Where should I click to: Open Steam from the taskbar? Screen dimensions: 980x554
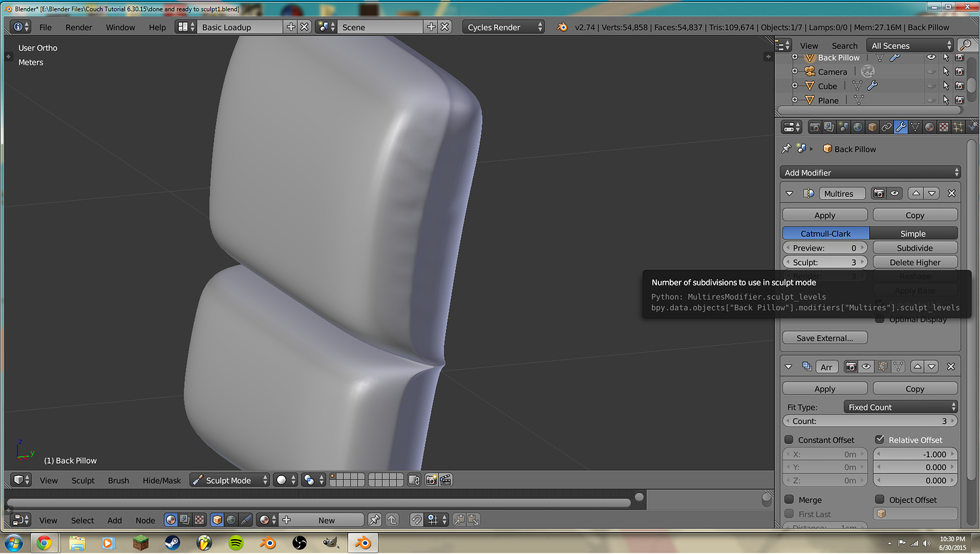(x=172, y=543)
